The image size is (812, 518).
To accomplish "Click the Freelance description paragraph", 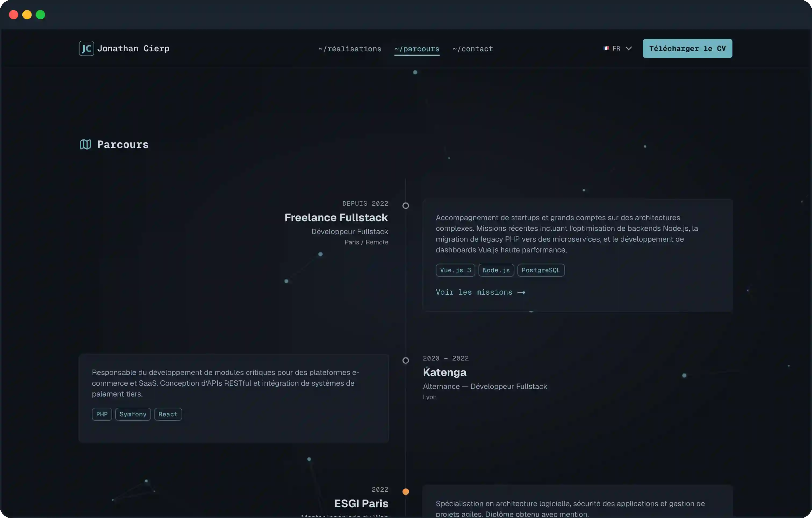I will pos(567,234).
